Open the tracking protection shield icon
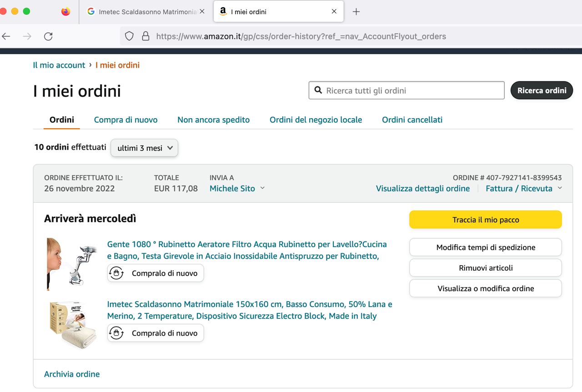 (x=129, y=36)
